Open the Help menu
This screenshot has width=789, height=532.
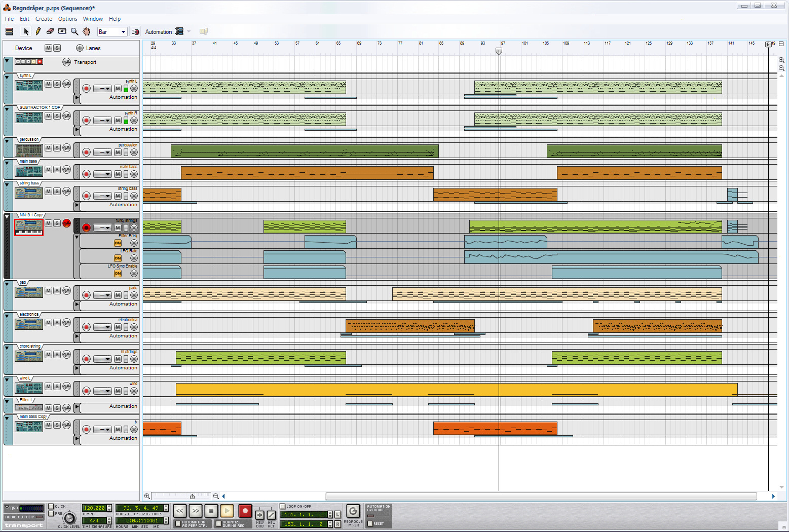[115, 19]
